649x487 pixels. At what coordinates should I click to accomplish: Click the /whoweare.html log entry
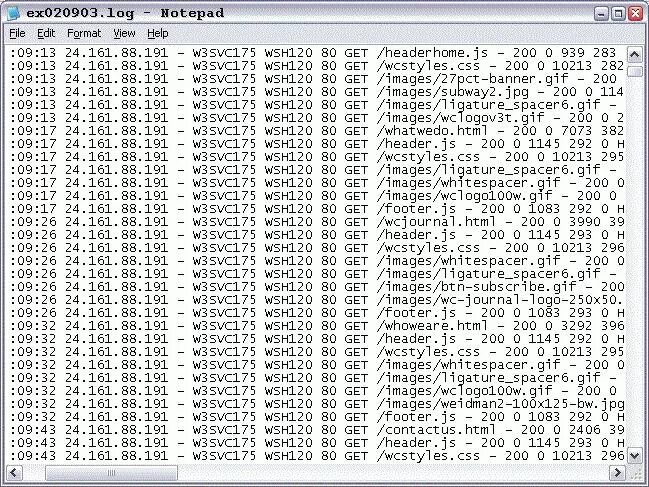(x=317, y=326)
